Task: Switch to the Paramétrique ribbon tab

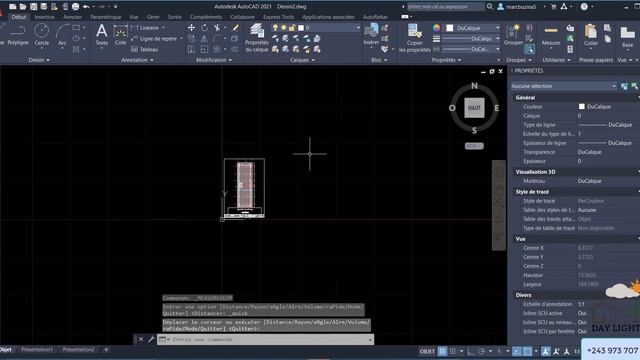Action: point(105,17)
